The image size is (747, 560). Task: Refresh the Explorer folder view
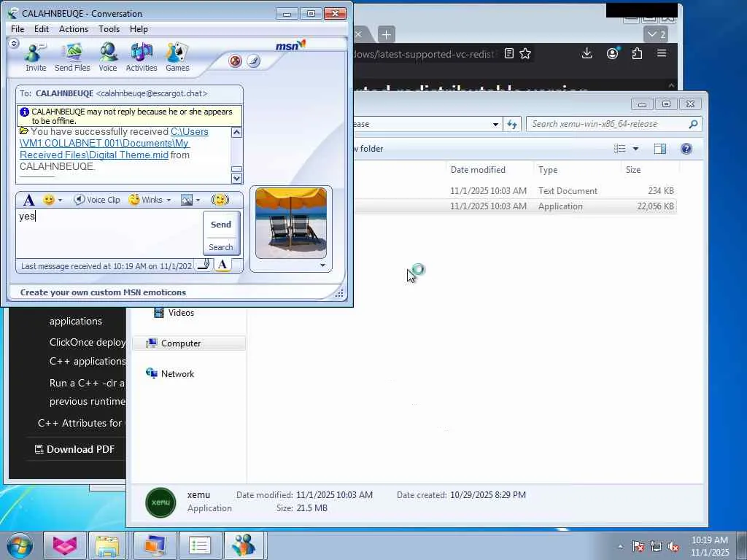[512, 124]
